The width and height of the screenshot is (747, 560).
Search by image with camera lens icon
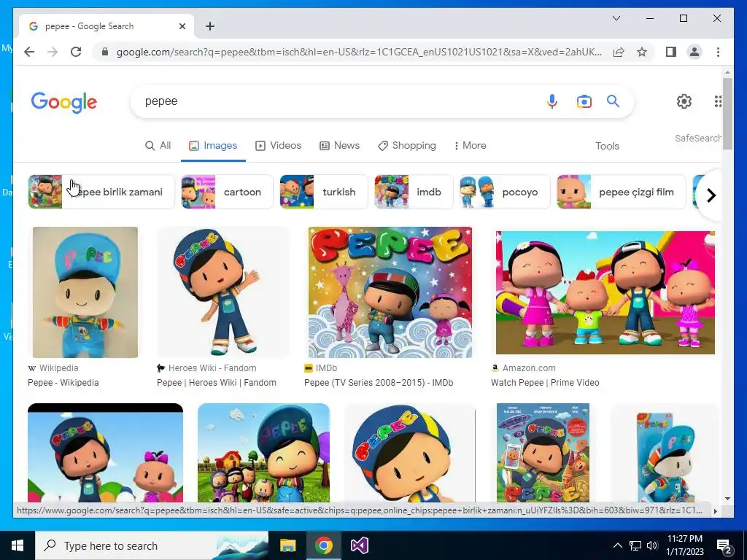(x=584, y=101)
